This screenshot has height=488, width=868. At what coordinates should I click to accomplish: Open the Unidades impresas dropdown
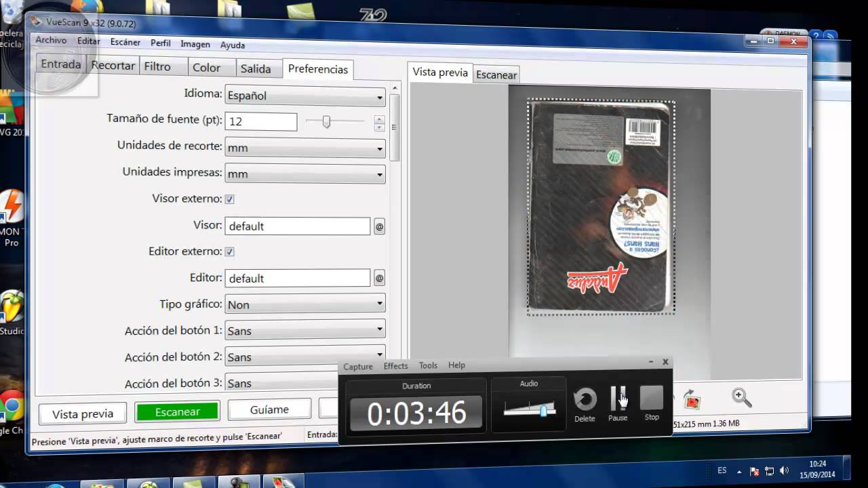click(x=305, y=174)
